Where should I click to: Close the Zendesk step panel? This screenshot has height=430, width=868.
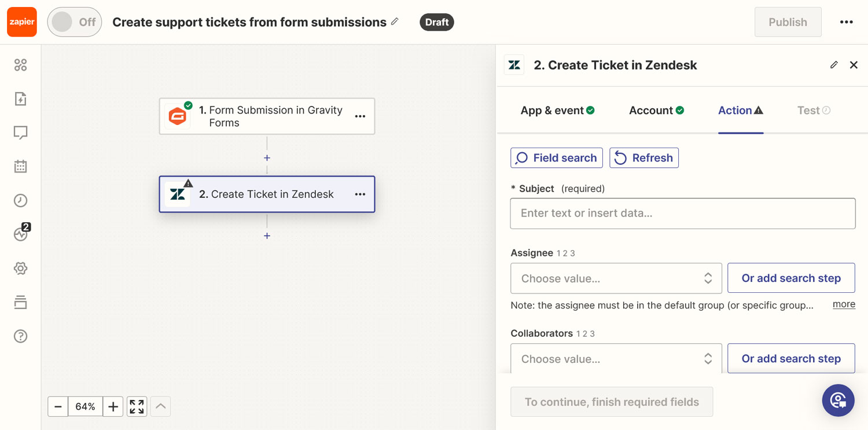click(x=854, y=65)
